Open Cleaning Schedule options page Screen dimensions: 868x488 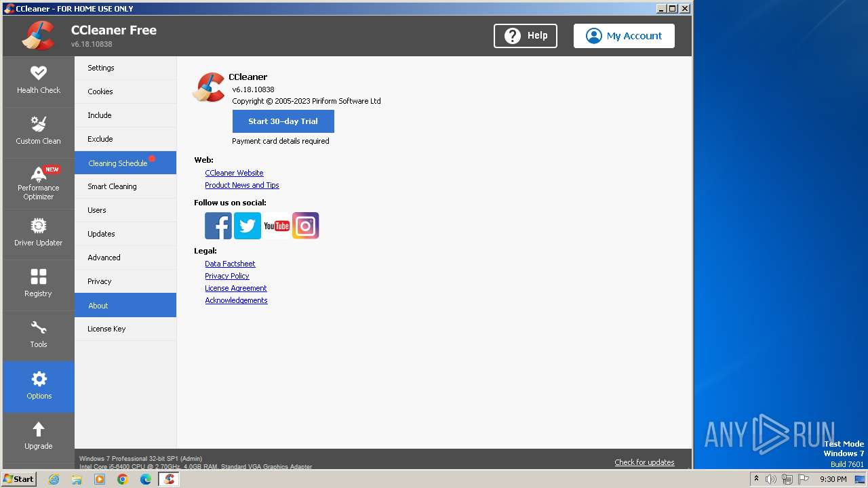(125, 163)
